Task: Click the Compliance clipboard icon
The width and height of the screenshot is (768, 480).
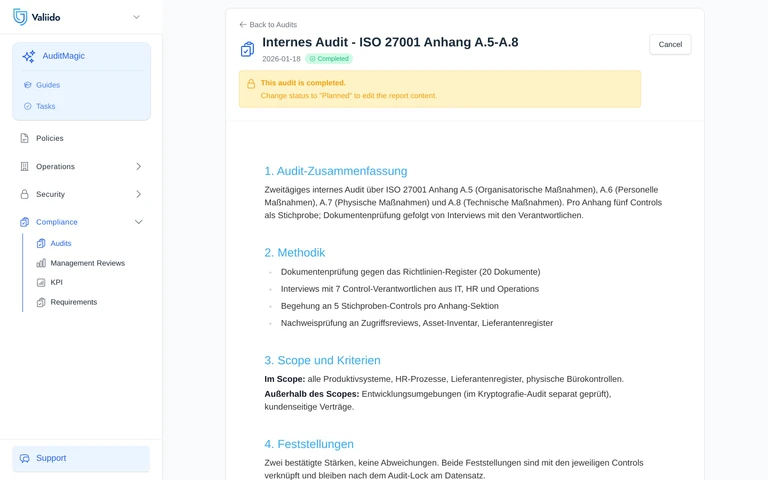Action: 24,222
